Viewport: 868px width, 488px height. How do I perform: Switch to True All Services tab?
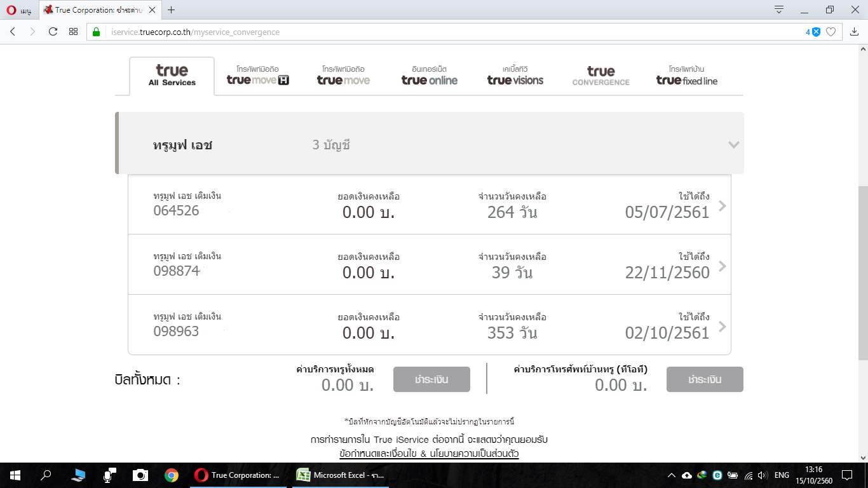(172, 76)
